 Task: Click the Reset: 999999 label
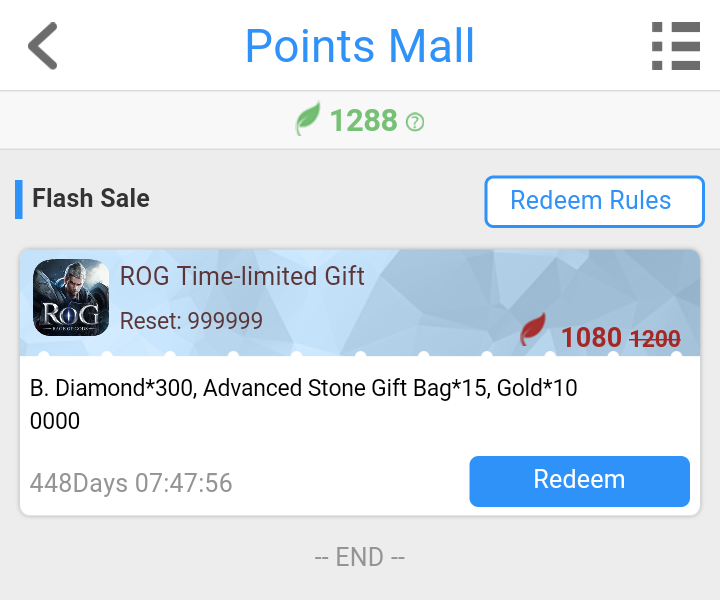191,320
